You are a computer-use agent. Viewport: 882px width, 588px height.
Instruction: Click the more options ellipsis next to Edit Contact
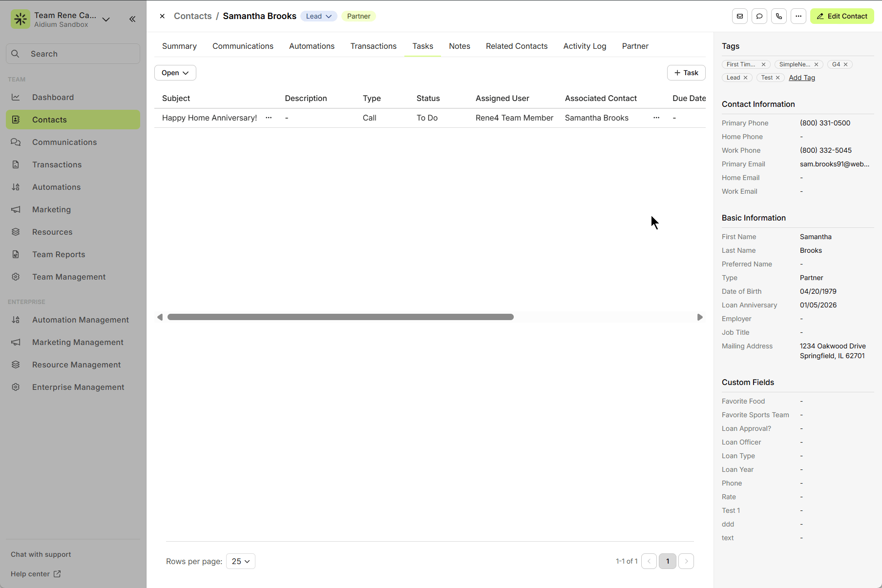[798, 16]
